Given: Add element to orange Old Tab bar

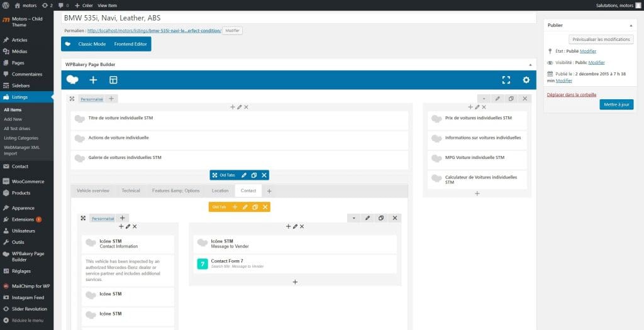Looking at the screenshot, I should coord(235,207).
